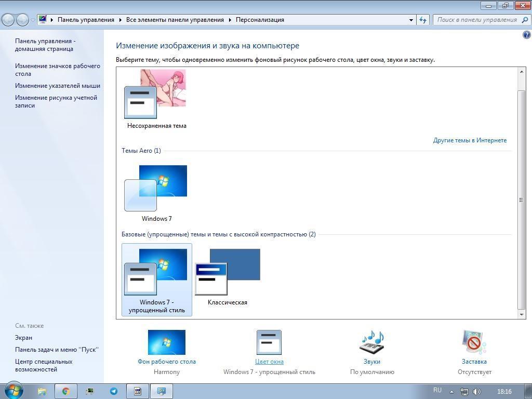Open "Панель управления - домашняя страница" link
Image resolution: width=532 pixels, height=399 pixels.
click(x=45, y=45)
